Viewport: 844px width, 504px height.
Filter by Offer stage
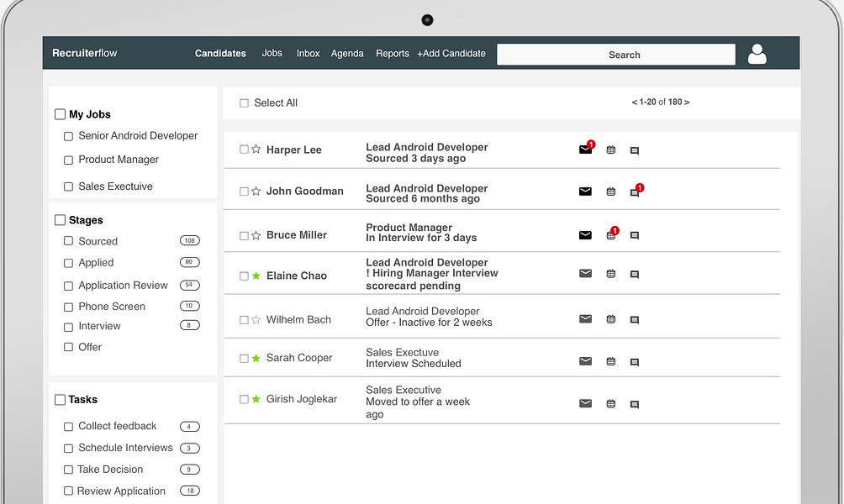coord(68,347)
